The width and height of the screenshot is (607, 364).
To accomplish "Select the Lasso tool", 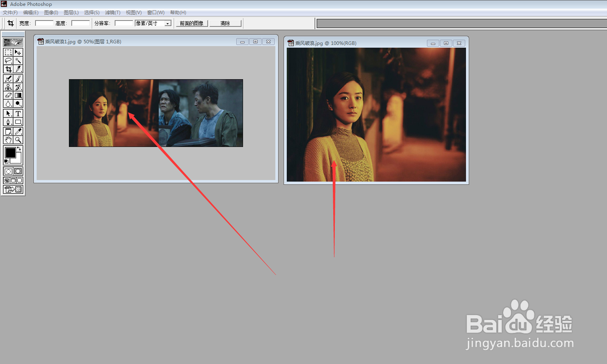I will click(x=8, y=61).
